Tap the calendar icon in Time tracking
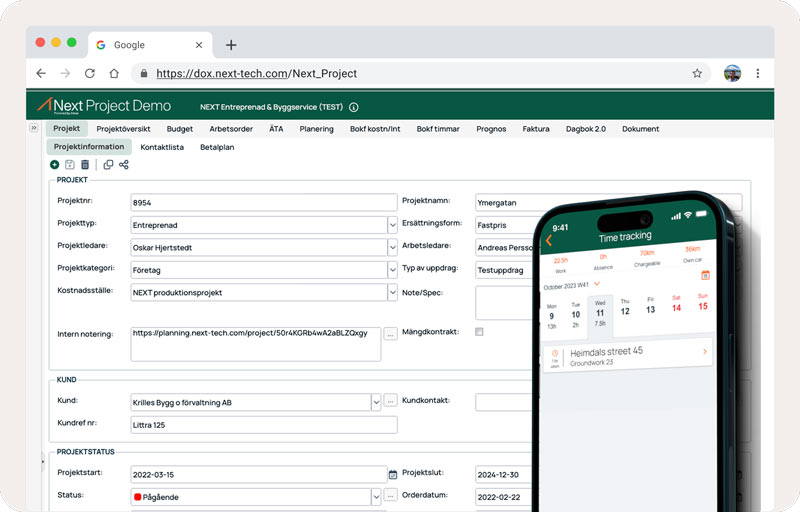Screen dimensions: 800x512 coord(705,275)
